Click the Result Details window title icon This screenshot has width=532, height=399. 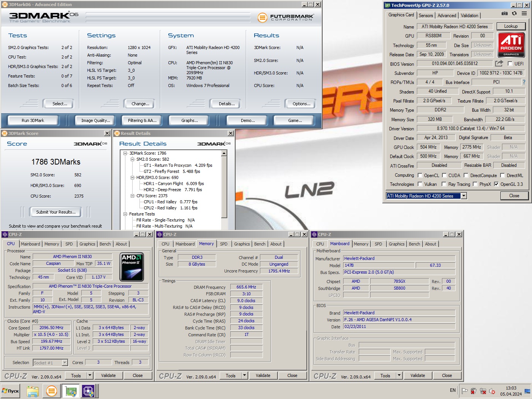pyautogui.click(x=117, y=133)
